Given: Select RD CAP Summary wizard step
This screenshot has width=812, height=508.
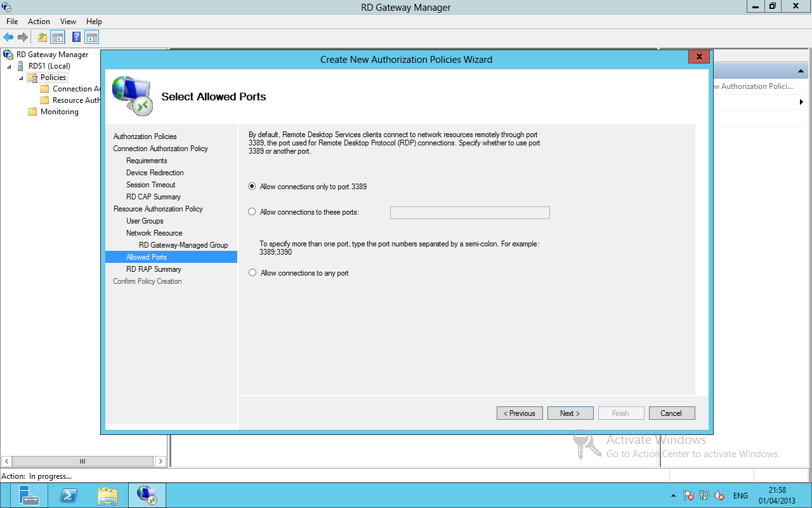Looking at the screenshot, I should point(153,197).
